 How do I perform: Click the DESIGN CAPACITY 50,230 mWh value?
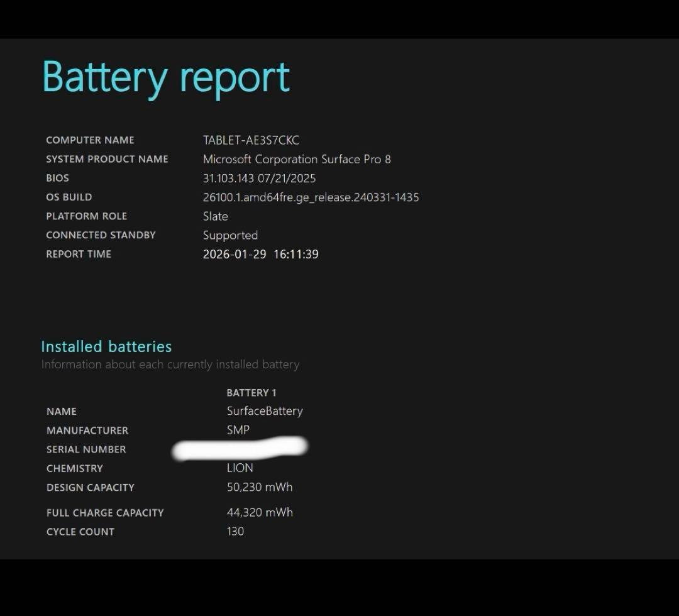click(x=259, y=487)
